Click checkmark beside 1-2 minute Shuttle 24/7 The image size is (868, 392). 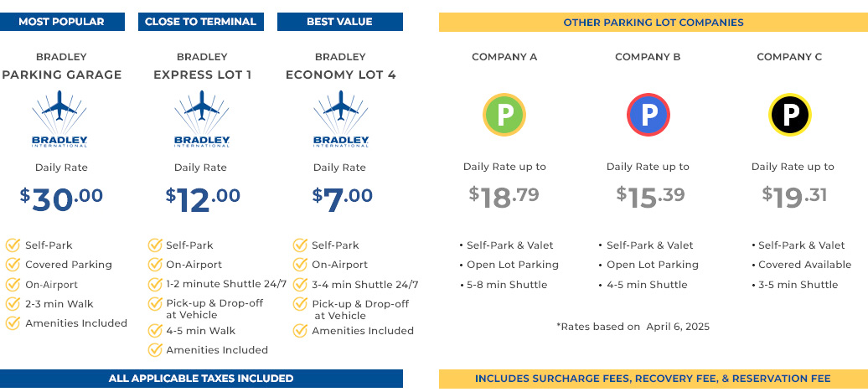tap(155, 285)
